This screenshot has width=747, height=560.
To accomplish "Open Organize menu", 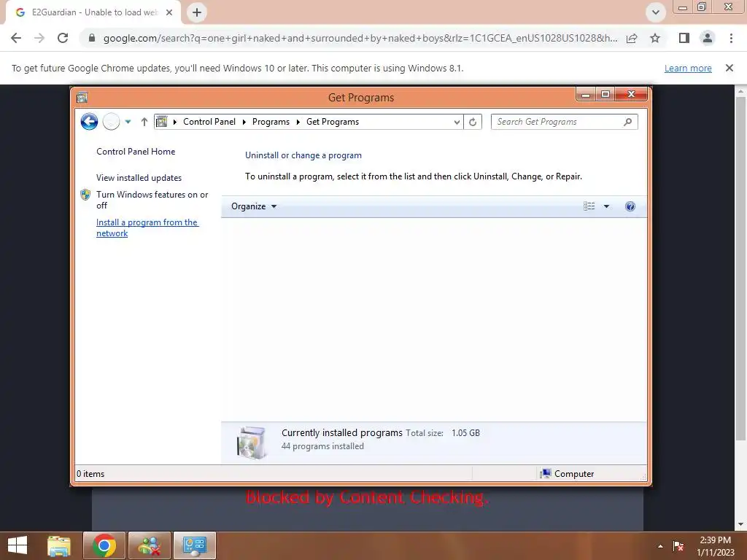I will click(253, 206).
